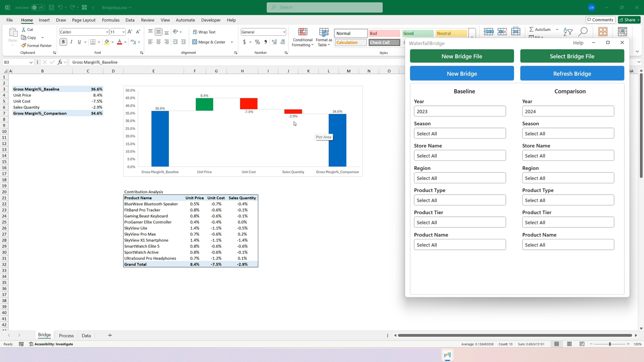Viewport: 644px width, 362px height.
Task: Click Accounting Number Format dollar icon
Action: [244, 42]
